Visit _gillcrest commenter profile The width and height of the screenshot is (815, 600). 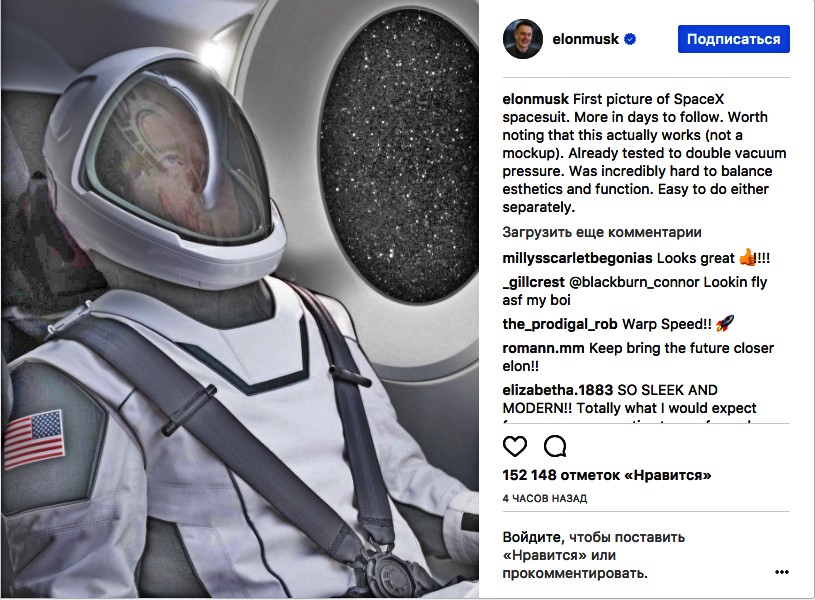[x=533, y=282]
